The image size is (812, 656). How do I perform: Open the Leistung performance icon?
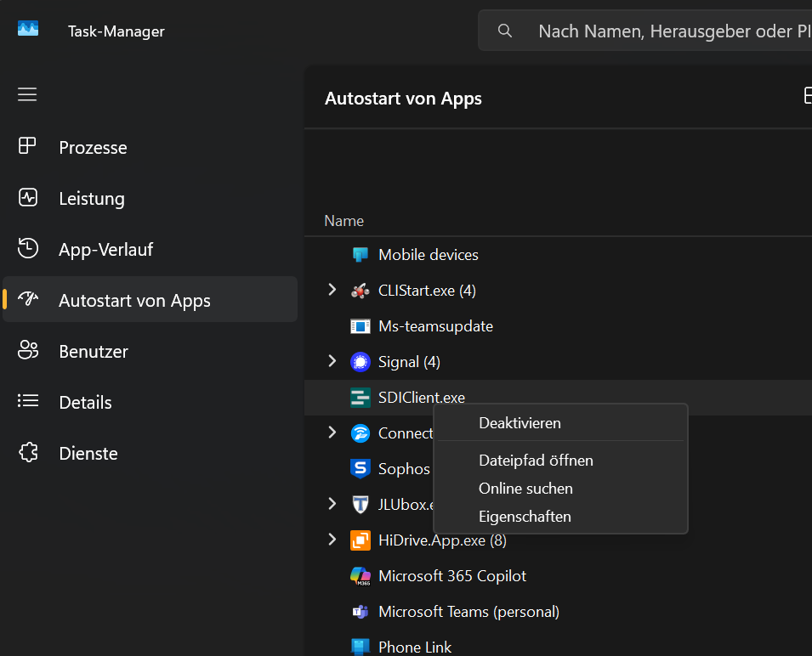(x=28, y=198)
